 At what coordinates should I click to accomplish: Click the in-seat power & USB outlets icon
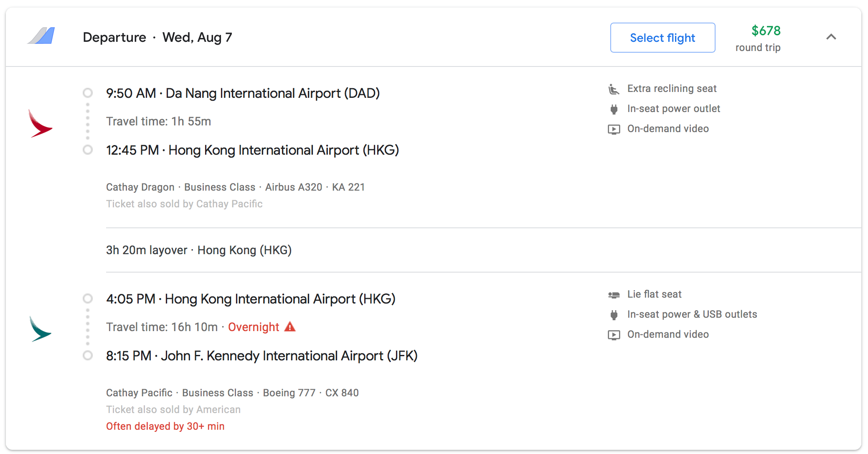614,315
